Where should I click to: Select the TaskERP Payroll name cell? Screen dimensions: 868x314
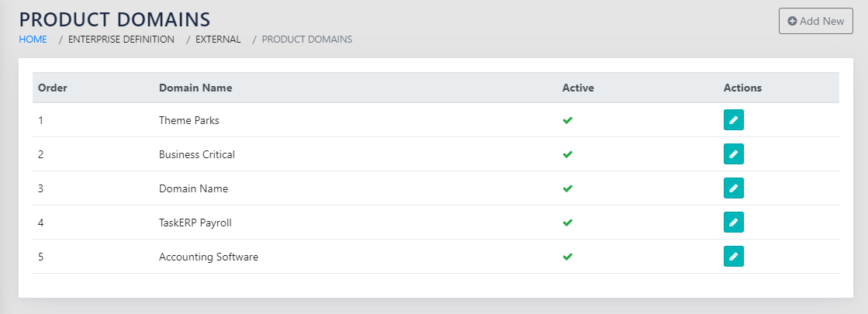point(195,223)
